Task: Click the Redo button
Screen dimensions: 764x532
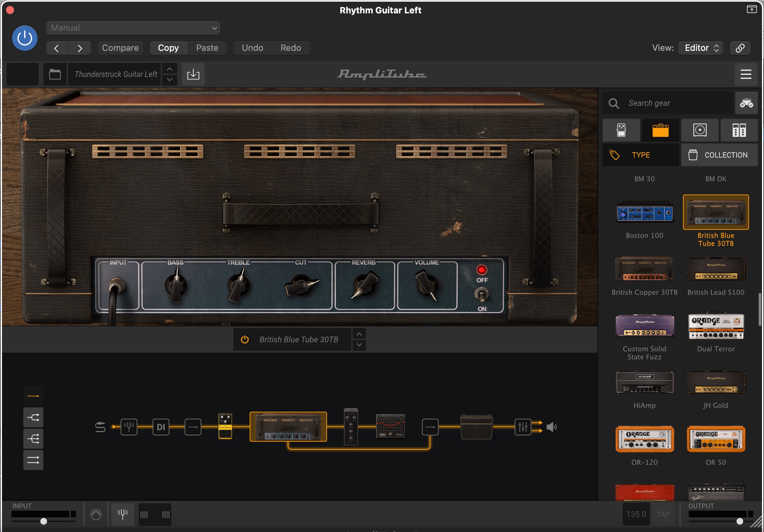Action: [x=291, y=48]
